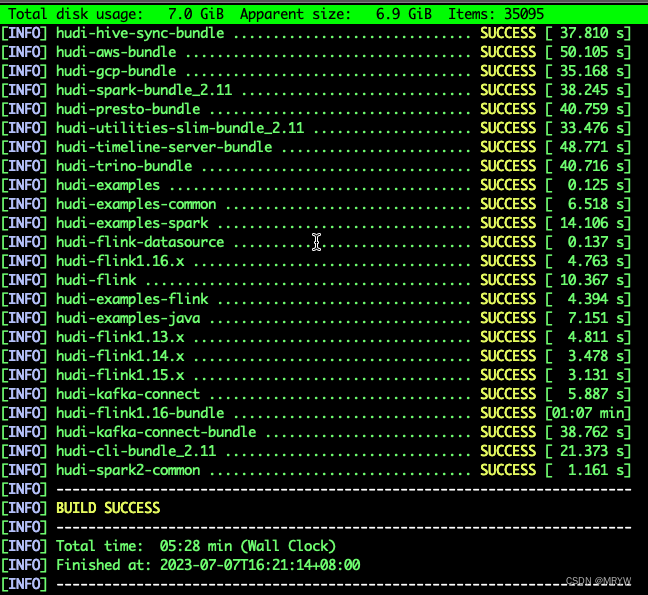
Task: Select the hudi-trino-bundle text
Action: [x=124, y=167]
